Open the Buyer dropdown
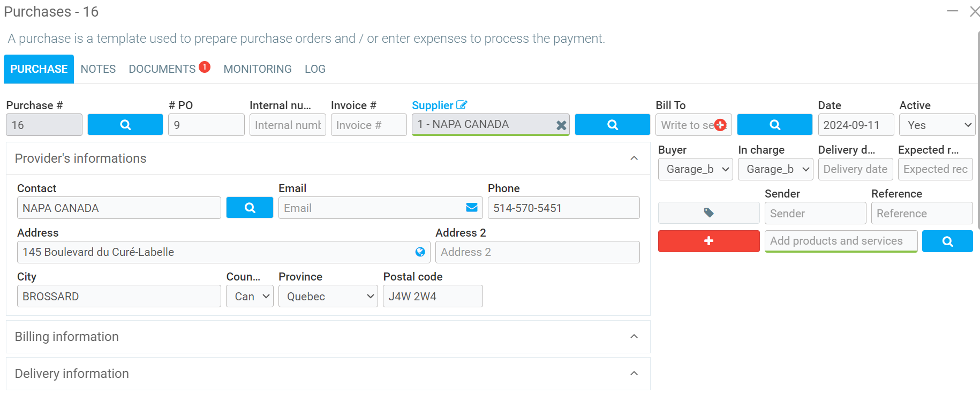Image resolution: width=980 pixels, height=394 pixels. coord(695,169)
